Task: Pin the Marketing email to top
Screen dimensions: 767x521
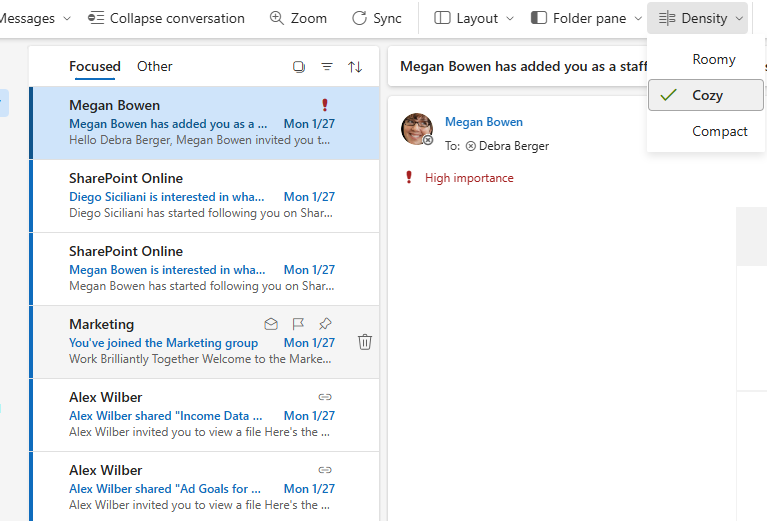Action: click(x=325, y=324)
